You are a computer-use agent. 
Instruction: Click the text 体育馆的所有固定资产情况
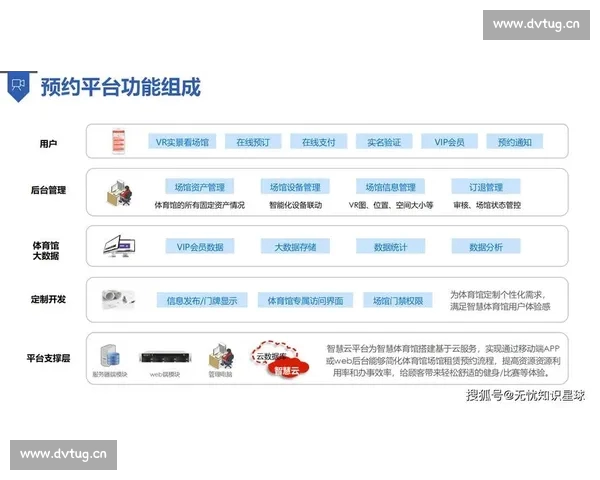tap(199, 205)
